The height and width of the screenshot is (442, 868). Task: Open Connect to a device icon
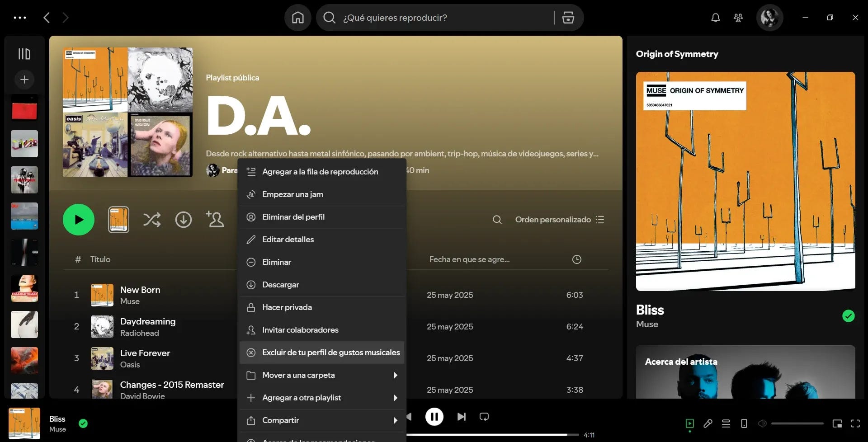[x=744, y=423]
